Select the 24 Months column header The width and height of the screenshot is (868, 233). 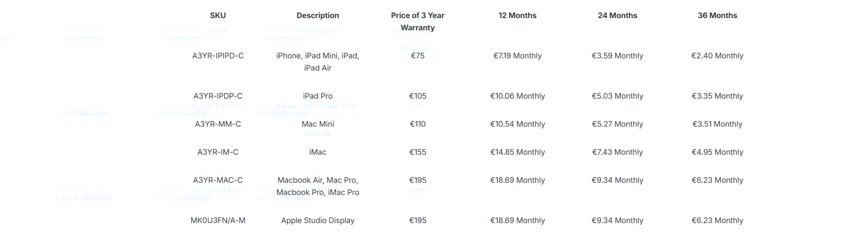[x=617, y=15]
